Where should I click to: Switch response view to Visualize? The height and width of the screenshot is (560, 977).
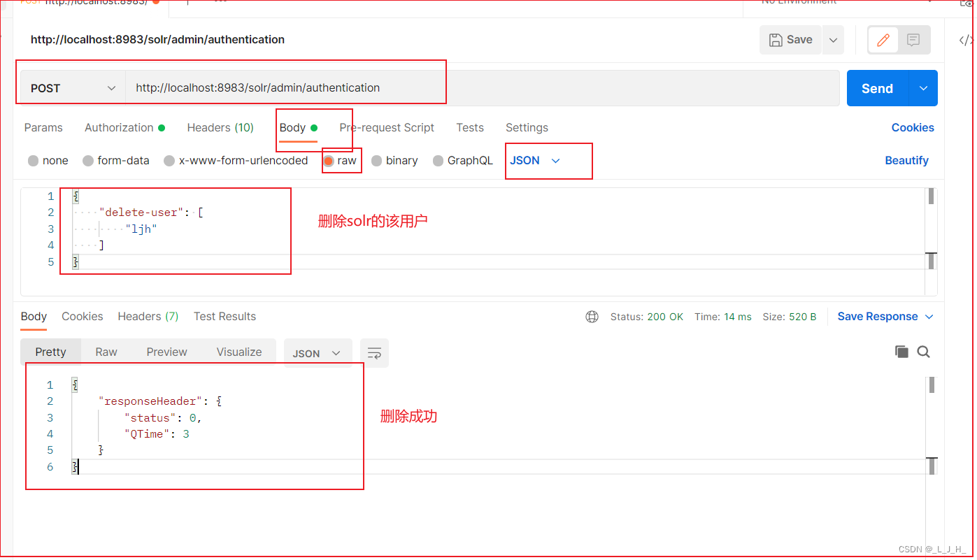[239, 352]
